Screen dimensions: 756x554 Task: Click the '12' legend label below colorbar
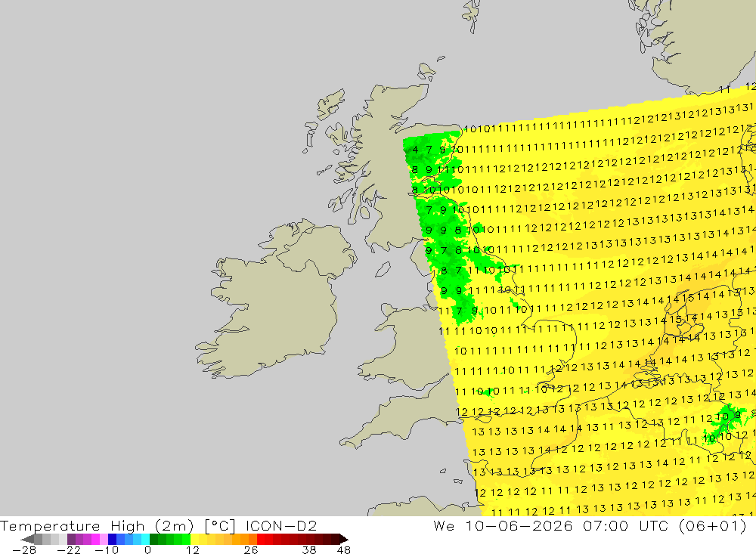pyautogui.click(x=193, y=550)
